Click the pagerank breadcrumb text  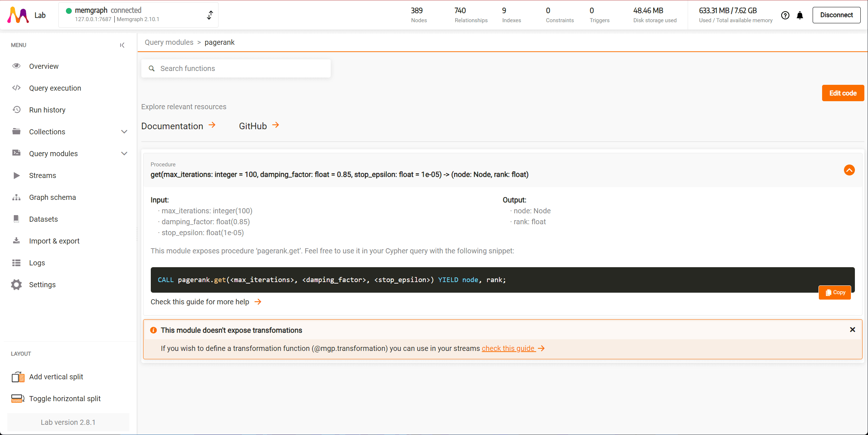click(220, 42)
